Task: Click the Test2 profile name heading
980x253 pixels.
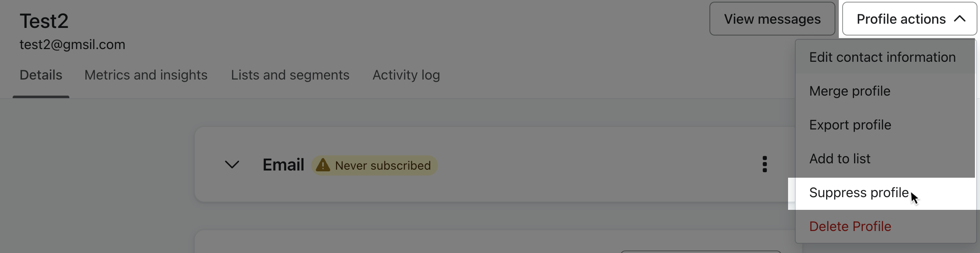Action: tap(44, 21)
